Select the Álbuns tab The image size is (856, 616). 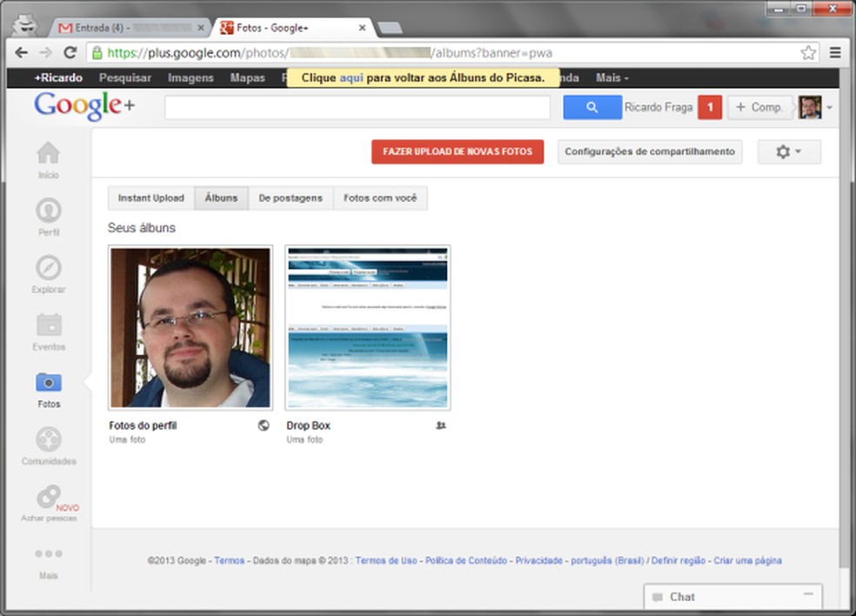click(x=221, y=198)
